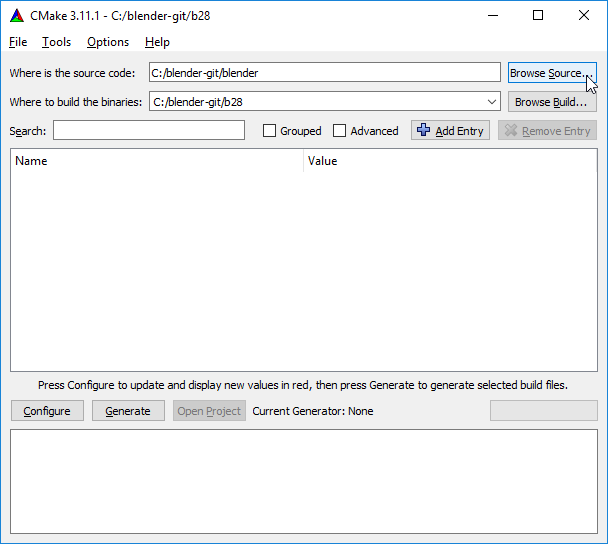Click the Value column header
608x544 pixels.
click(x=450, y=161)
